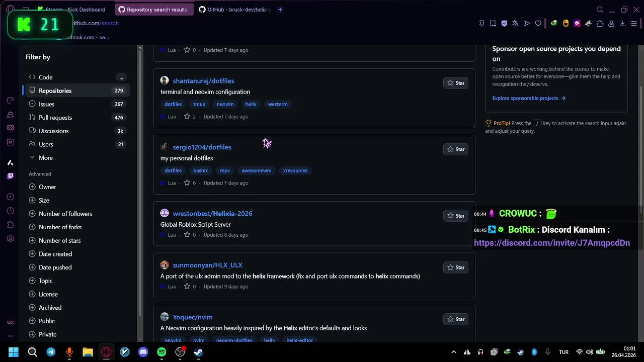Filter results by Users
The image size is (644, 362).
[76, 144]
